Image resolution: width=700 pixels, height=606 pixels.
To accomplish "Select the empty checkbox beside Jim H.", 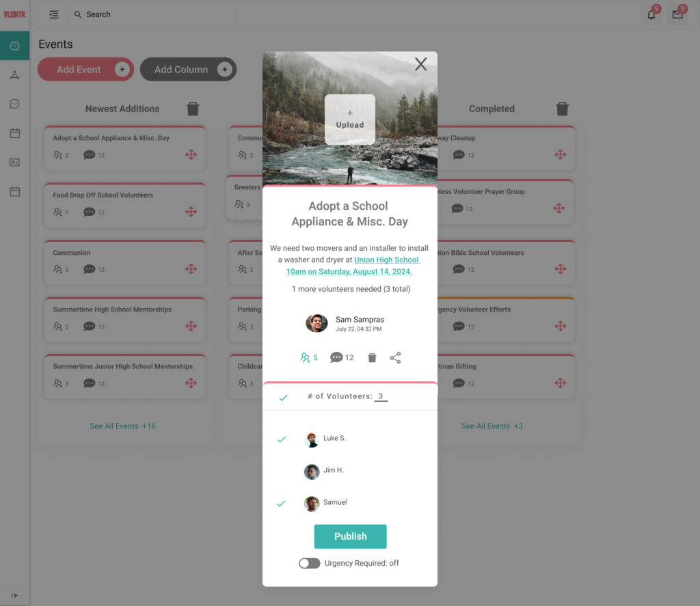I will click(281, 471).
